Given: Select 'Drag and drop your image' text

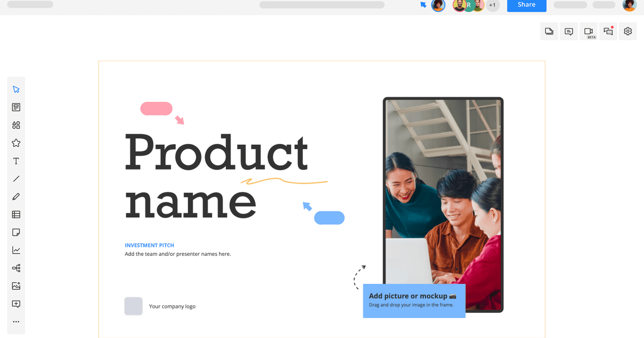Looking at the screenshot, I should tap(411, 305).
